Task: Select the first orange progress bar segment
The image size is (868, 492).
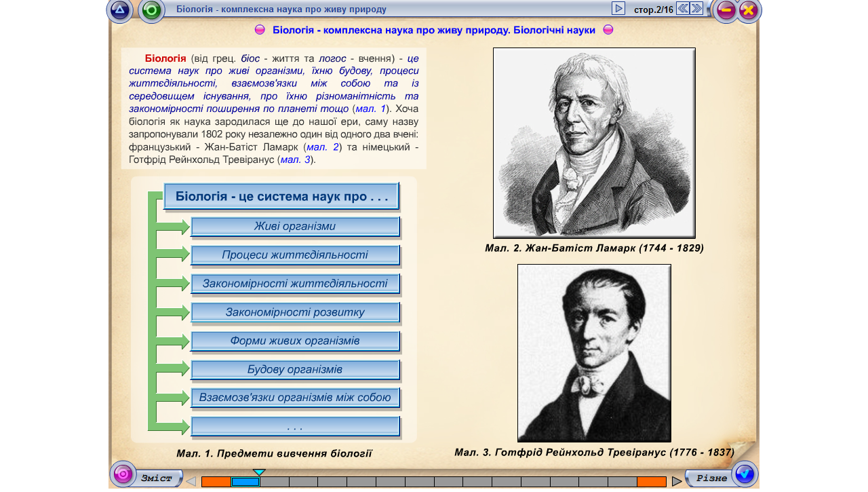Action: pyautogui.click(x=216, y=482)
